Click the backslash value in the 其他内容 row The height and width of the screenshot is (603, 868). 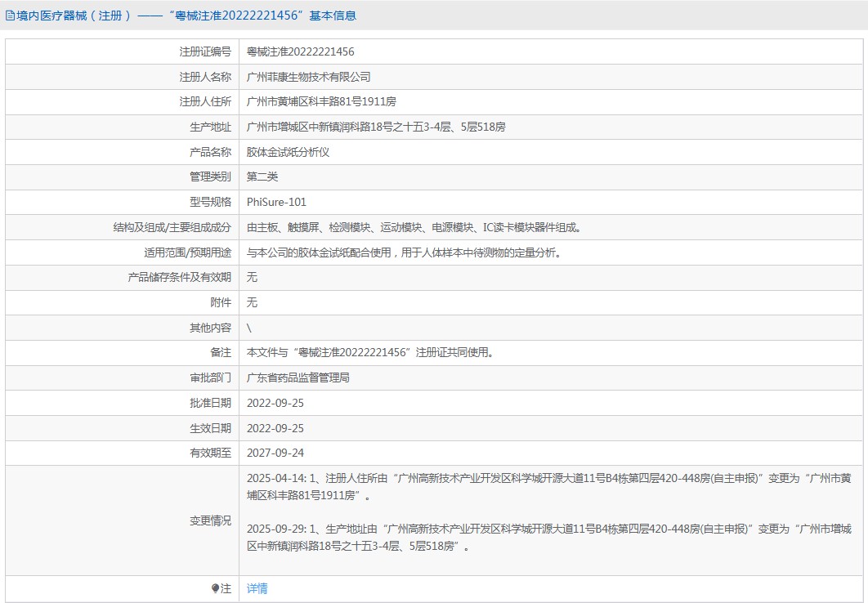249,328
